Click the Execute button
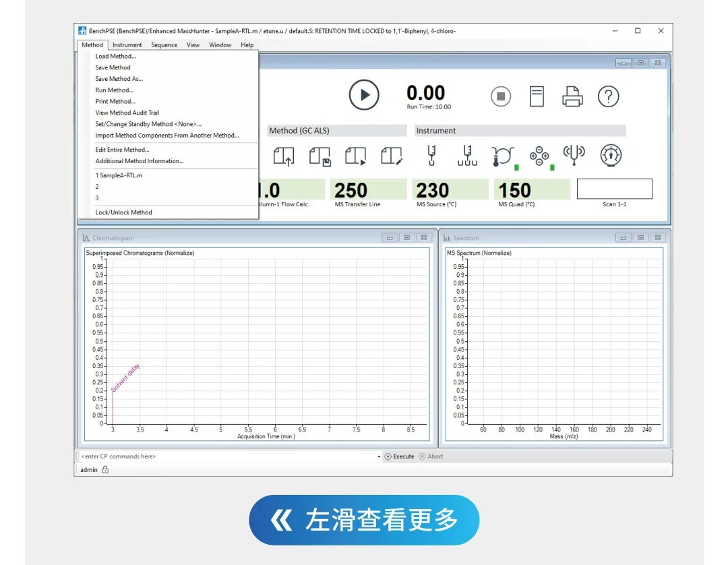The width and height of the screenshot is (728, 565). (399, 456)
